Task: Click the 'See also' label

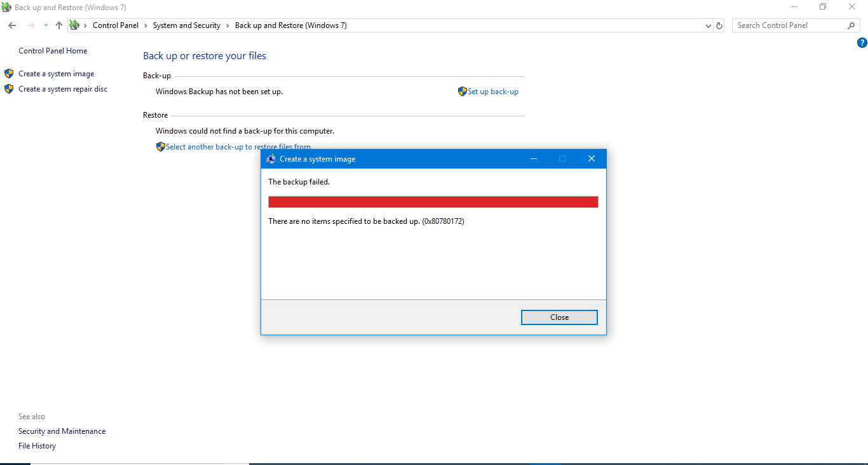Action: coord(32,417)
